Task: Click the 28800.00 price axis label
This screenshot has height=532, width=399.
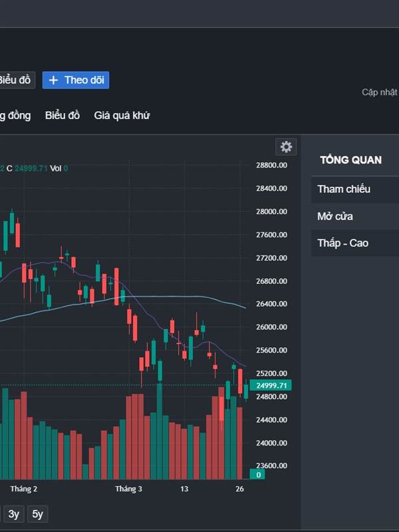Action: pyautogui.click(x=271, y=166)
